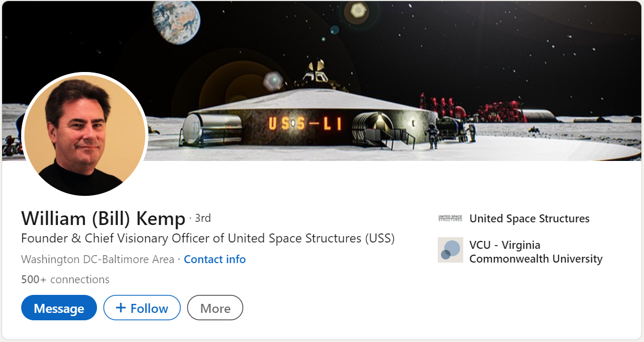Open William Kemp's profile photo

(85, 135)
